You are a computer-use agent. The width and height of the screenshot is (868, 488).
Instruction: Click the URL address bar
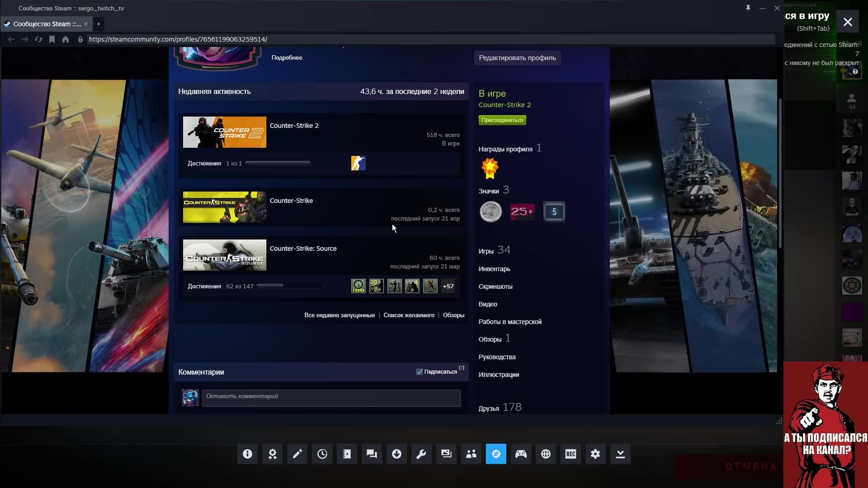(431, 39)
